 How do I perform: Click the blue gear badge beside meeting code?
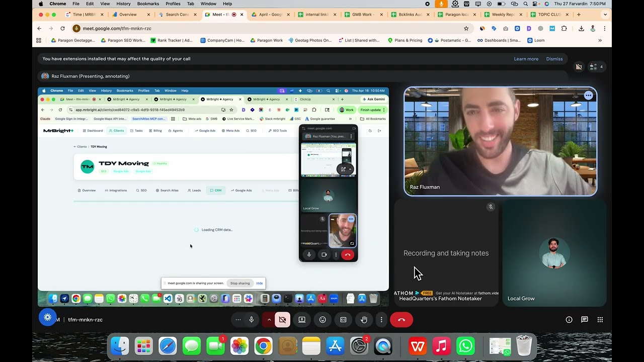[x=47, y=317]
